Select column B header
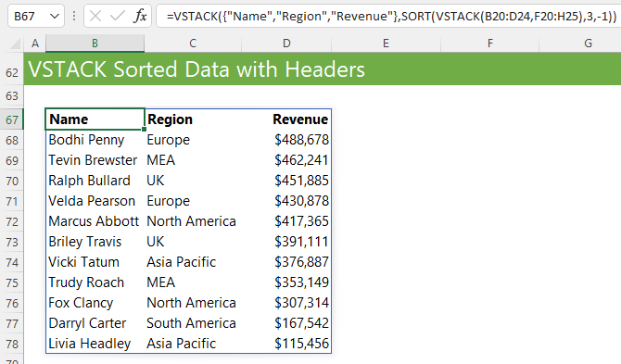Image resolution: width=621 pixels, height=364 pixels. click(95, 44)
